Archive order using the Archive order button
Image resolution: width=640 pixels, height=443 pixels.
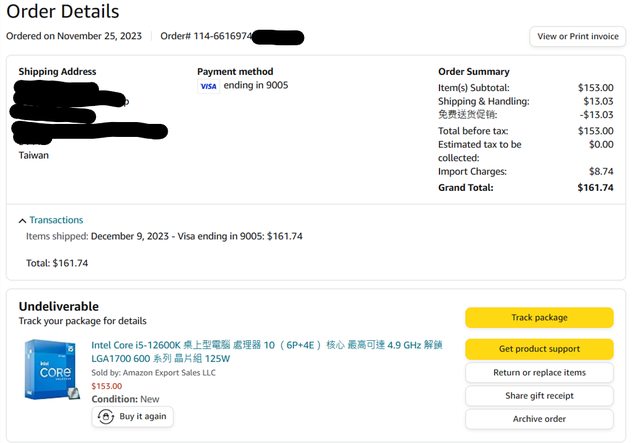point(539,419)
